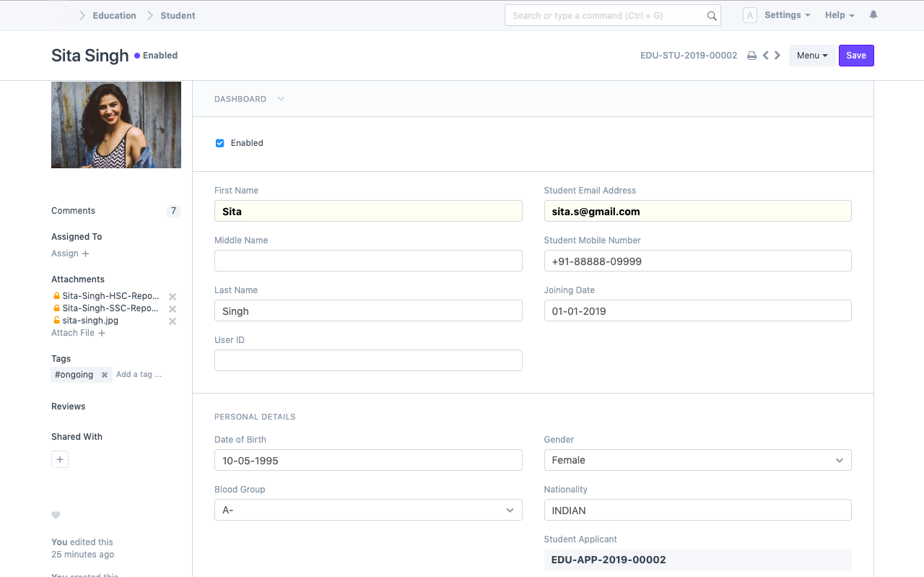
Task: Open the Blood Group dropdown
Action: pos(368,510)
